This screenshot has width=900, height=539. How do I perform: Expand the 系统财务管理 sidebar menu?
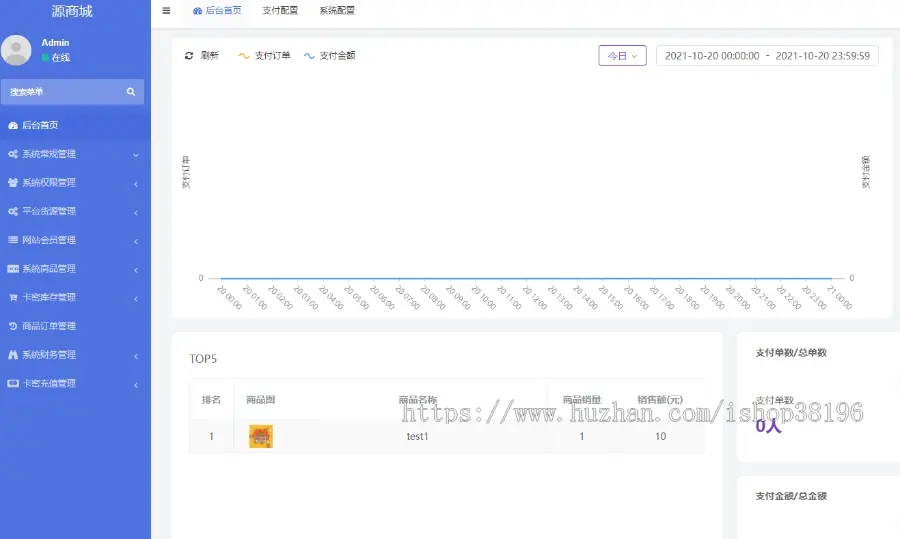75,355
